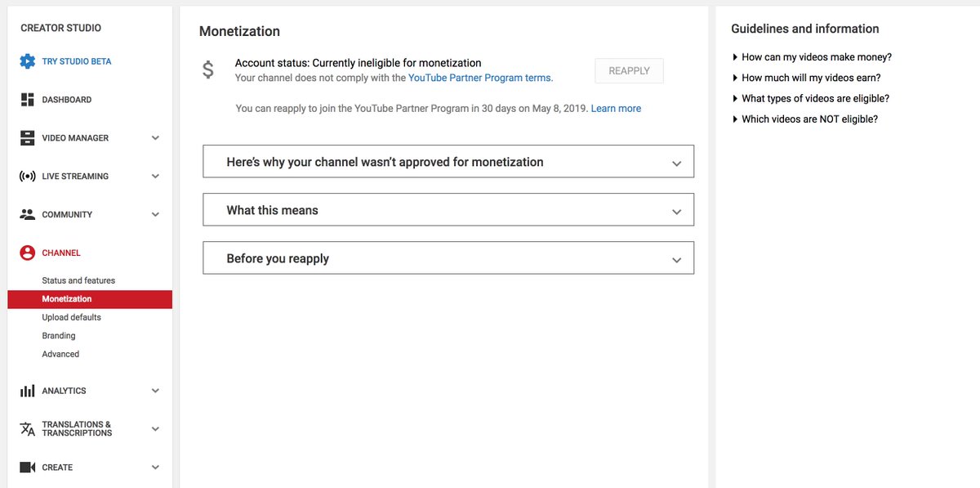Click the Translations & Transcriptions icon

coord(27,429)
